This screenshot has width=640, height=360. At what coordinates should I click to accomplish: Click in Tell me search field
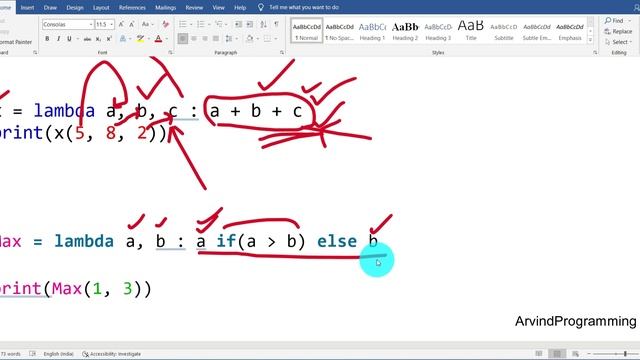click(304, 7)
